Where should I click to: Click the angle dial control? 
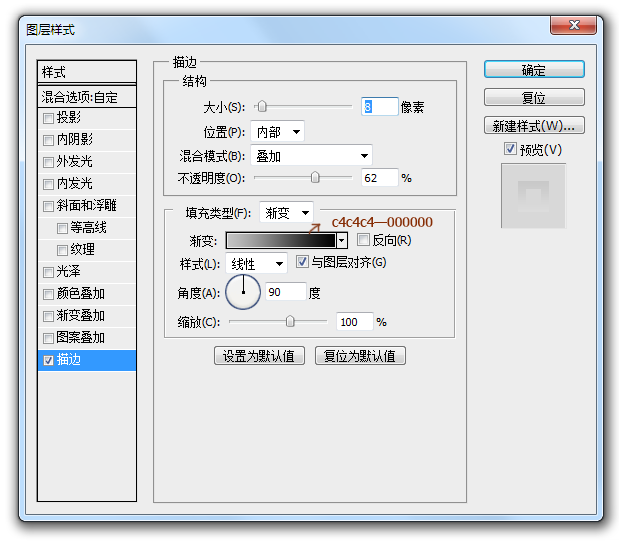coord(243,293)
